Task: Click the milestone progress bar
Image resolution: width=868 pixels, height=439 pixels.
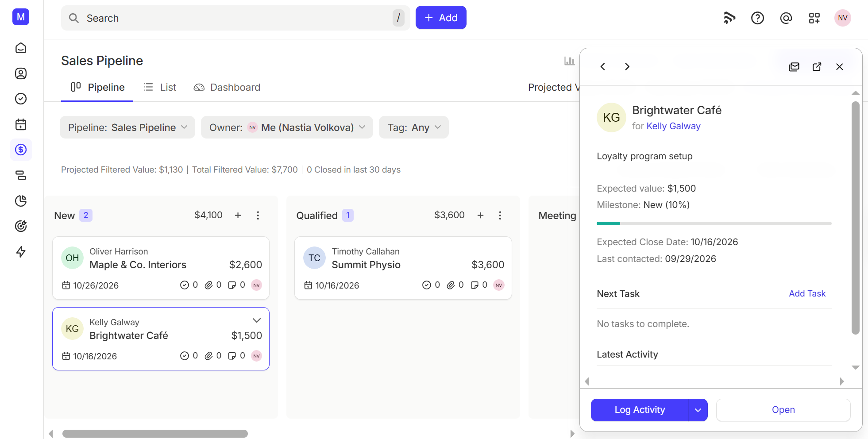Action: (714, 223)
